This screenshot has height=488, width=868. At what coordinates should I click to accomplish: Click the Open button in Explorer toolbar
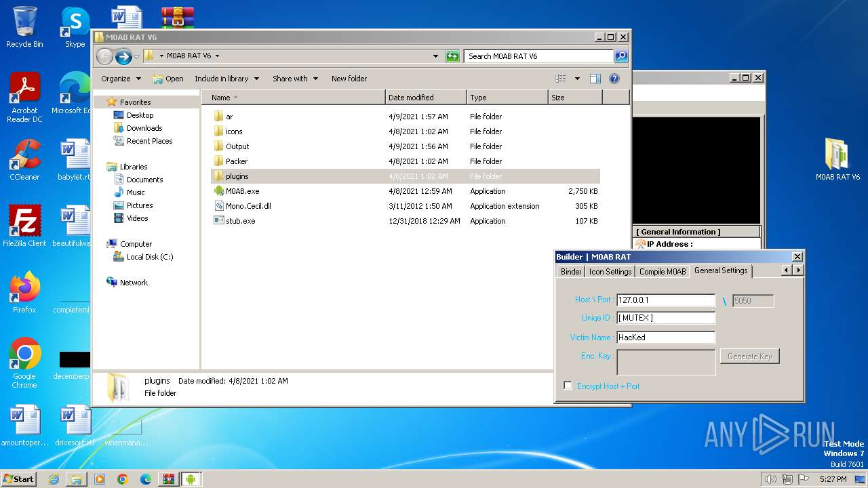coord(168,79)
